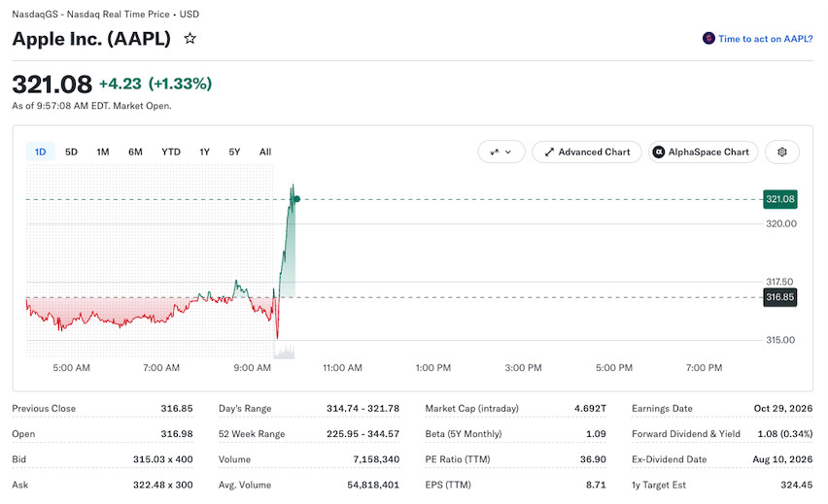Click the AlphaSpace Chart logo icon
The height and width of the screenshot is (504, 828).
coord(659,152)
